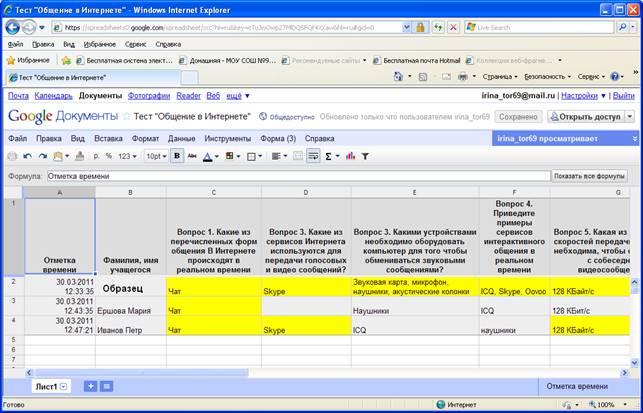Open the 123 number format dropdown
643x413 pixels.
coord(127,156)
